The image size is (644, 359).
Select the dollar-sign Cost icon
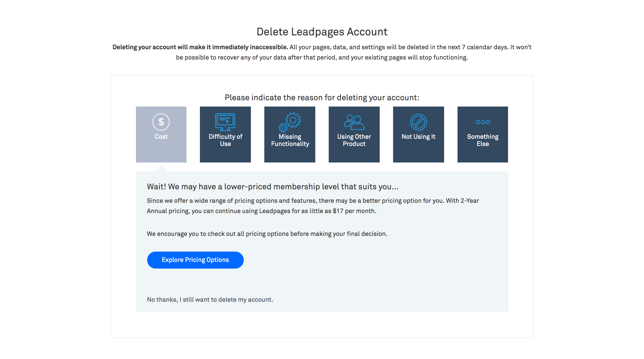[x=161, y=122]
